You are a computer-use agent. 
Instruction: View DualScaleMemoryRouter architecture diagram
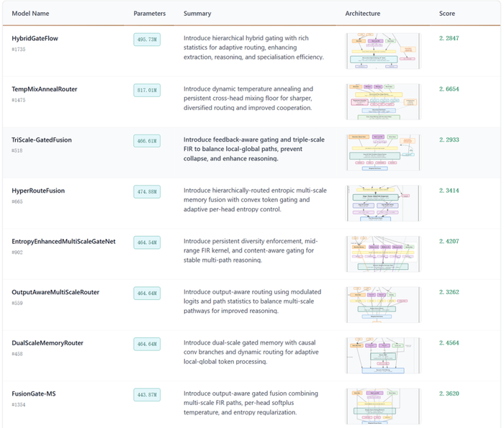coord(383,355)
